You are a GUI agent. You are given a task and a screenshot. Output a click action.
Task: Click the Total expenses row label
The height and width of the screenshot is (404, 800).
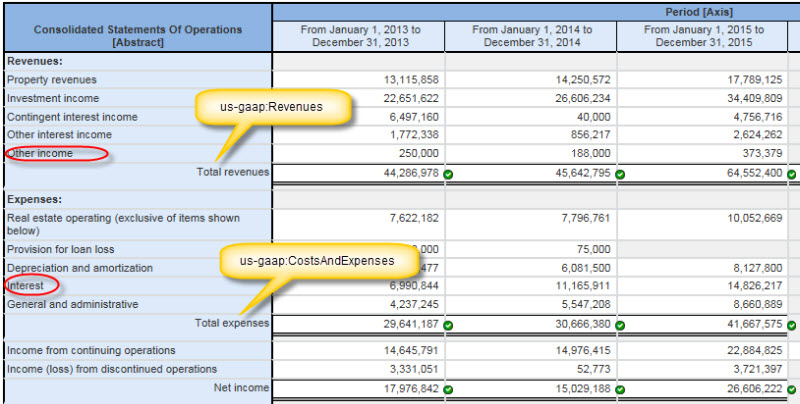[232, 323]
